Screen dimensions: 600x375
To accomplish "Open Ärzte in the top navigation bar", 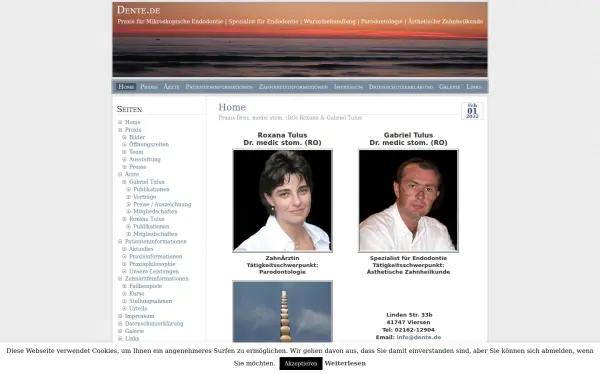I will (171, 87).
